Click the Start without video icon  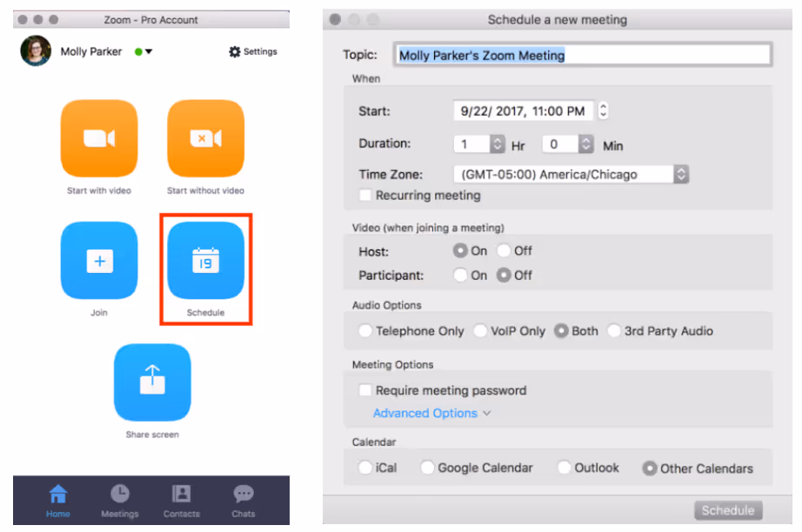[205, 138]
